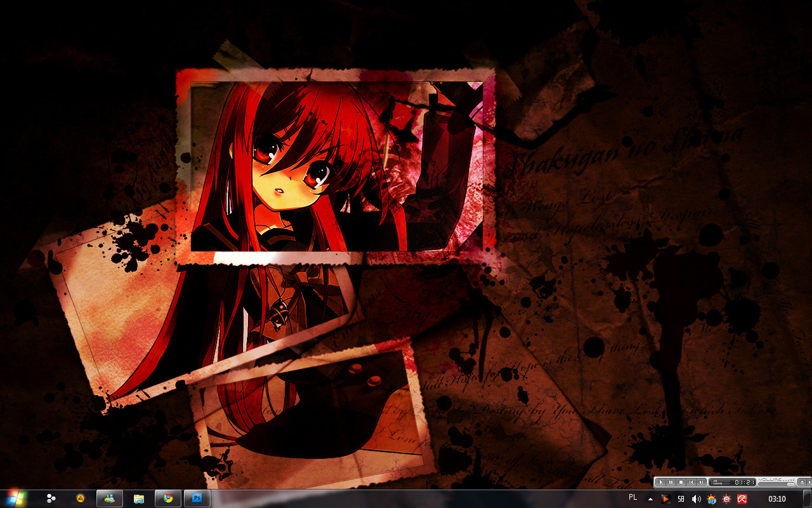The image size is (812, 508).
Task: Open Windows Explorer folder icon
Action: (139, 498)
